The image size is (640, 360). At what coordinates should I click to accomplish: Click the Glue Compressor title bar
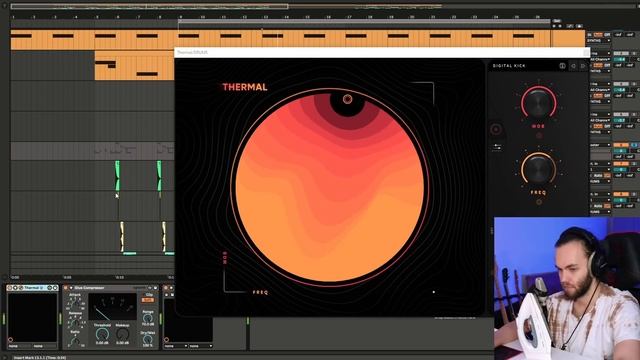tap(110, 288)
